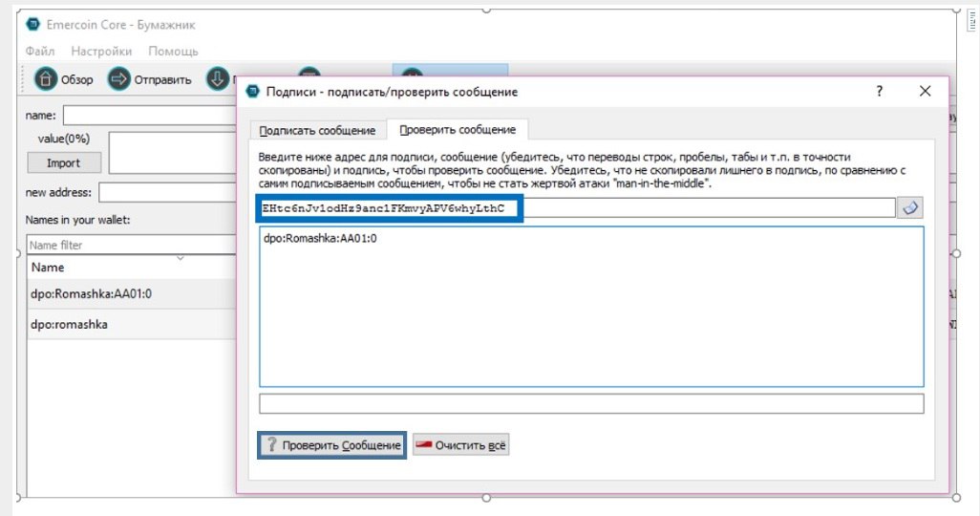Image resolution: width=980 pixels, height=516 pixels.
Task: Click the address field with EHtc6nJv1odHz9 text
Action: click(578, 207)
